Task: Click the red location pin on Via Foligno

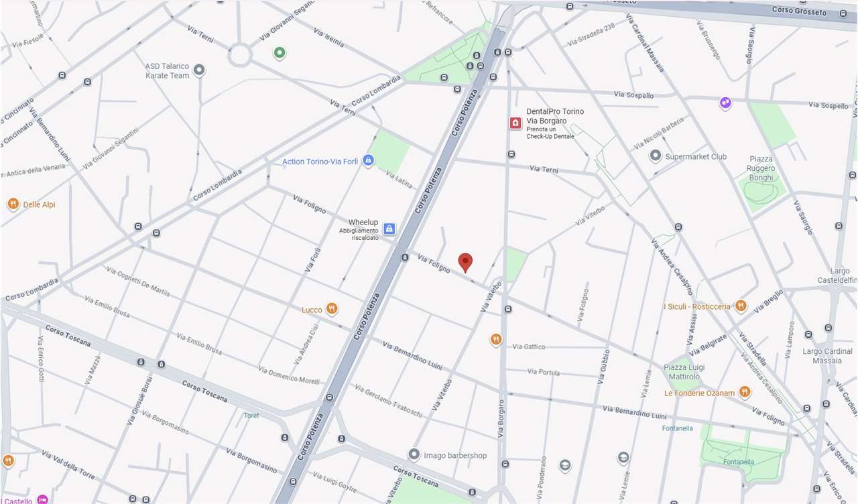Action: point(465,263)
